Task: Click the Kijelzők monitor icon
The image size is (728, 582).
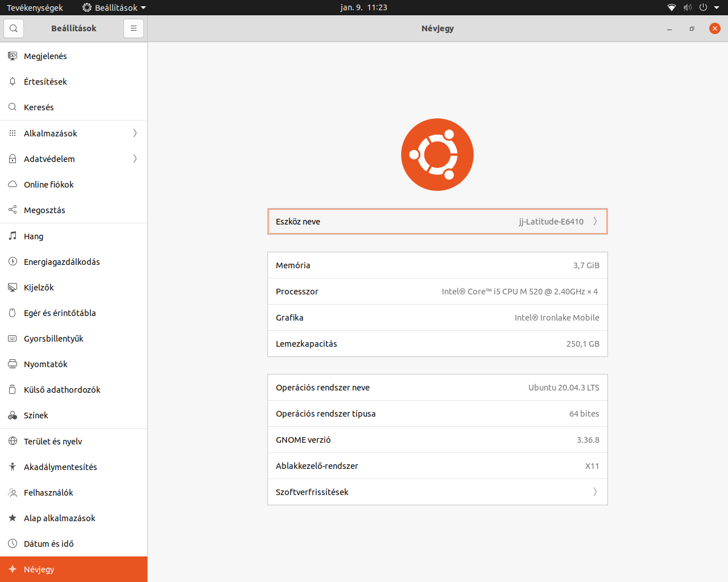Action: click(13, 287)
